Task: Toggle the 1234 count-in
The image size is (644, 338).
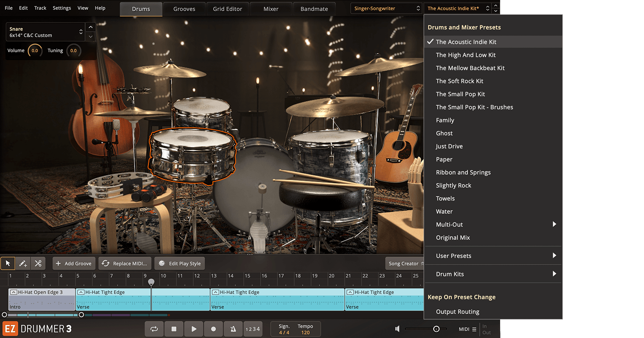Action: click(253, 329)
